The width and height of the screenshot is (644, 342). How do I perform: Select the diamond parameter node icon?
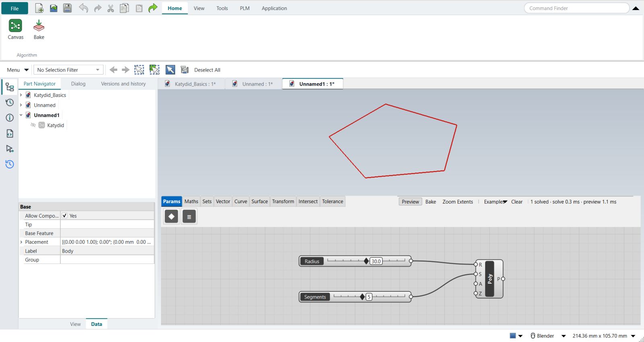coord(171,216)
